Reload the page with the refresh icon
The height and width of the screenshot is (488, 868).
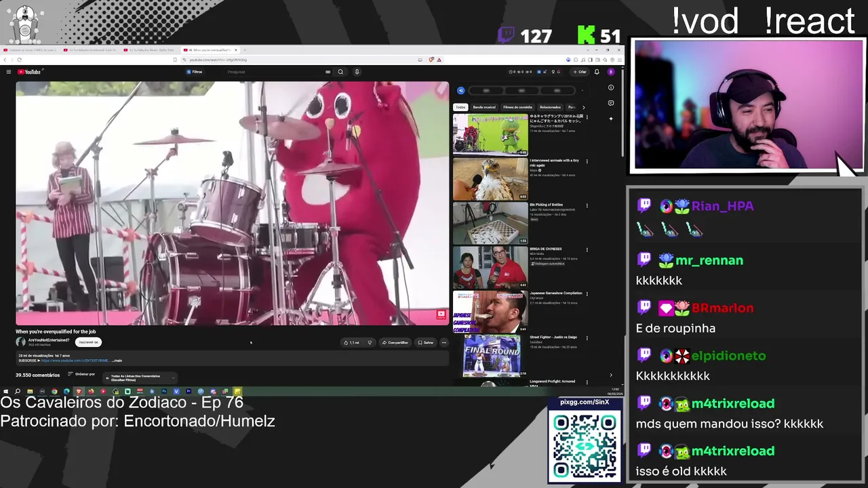[x=19, y=60]
